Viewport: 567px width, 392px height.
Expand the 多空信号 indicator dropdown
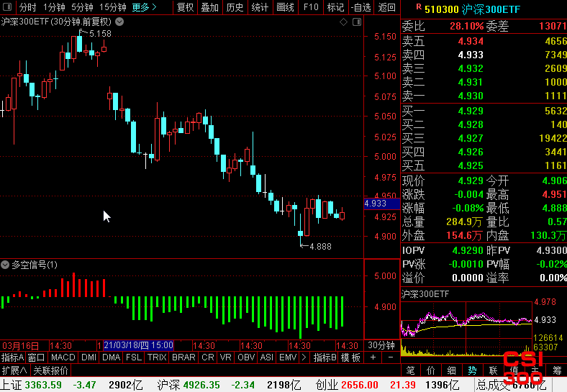5,265
